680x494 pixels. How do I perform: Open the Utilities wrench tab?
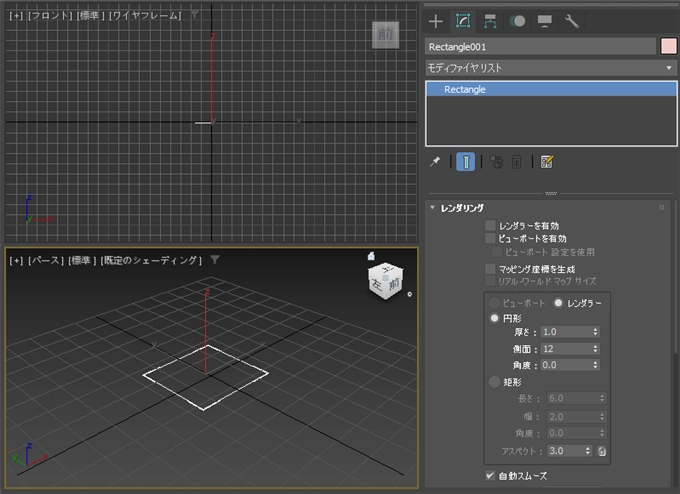coord(572,21)
